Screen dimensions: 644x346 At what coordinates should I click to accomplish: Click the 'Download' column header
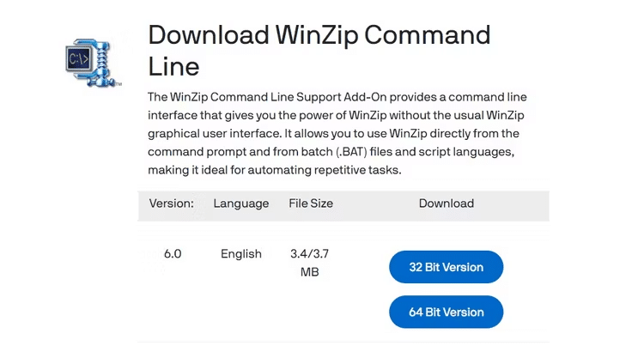(x=447, y=203)
